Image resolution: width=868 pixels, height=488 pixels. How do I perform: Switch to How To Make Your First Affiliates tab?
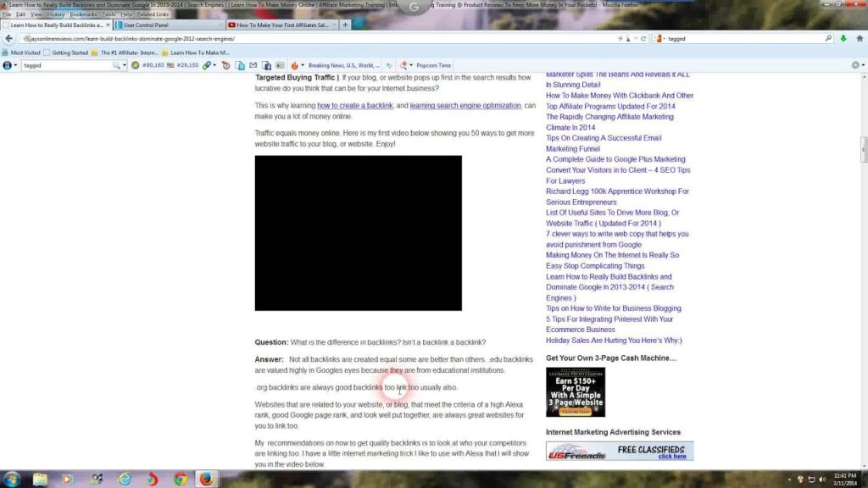click(281, 25)
